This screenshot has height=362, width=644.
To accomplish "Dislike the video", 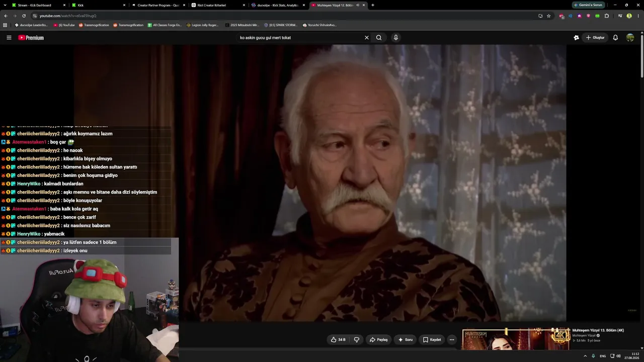I will [357, 340].
